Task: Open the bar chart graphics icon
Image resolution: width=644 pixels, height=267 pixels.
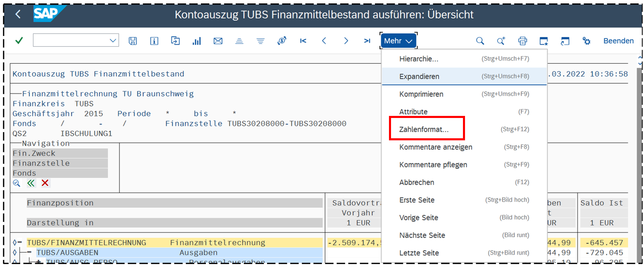Action: point(197,41)
